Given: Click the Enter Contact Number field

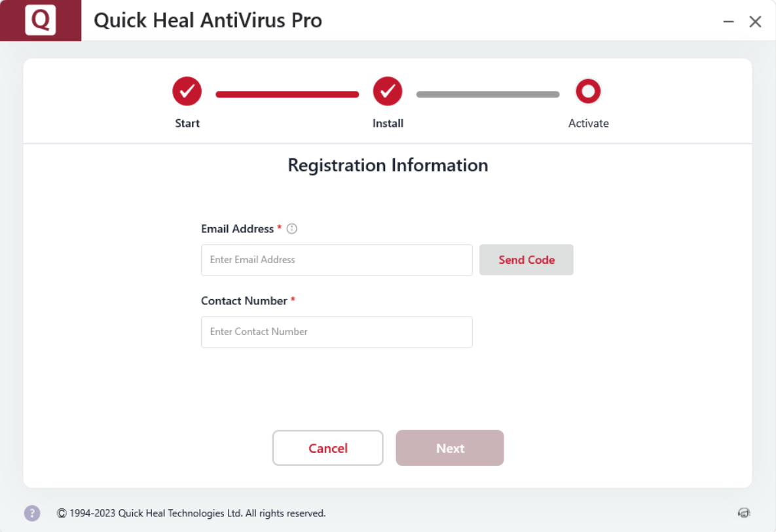Looking at the screenshot, I should tap(336, 332).
